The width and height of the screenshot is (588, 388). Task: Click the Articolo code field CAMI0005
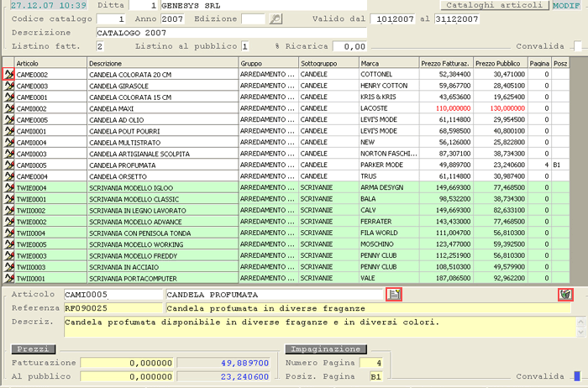113,294
